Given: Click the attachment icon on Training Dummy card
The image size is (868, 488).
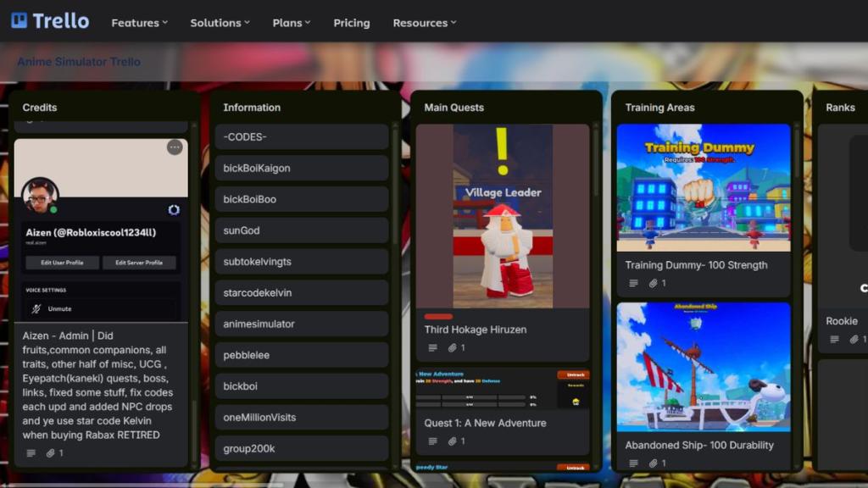Looking at the screenshot, I should click(652, 283).
